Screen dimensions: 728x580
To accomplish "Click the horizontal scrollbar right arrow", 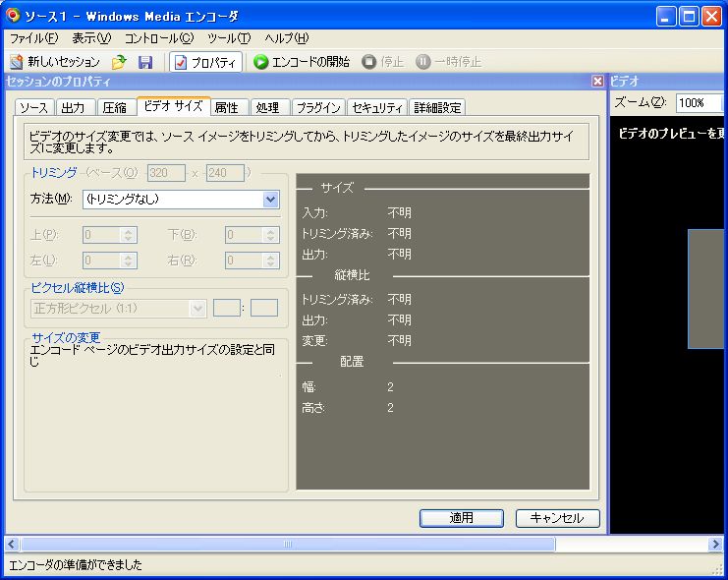I will (716, 544).
